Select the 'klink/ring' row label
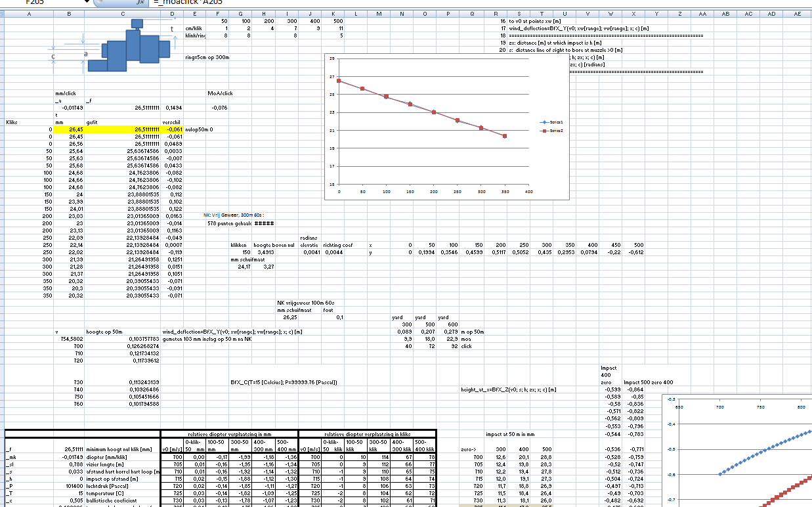The image size is (812, 507). [x=196, y=36]
